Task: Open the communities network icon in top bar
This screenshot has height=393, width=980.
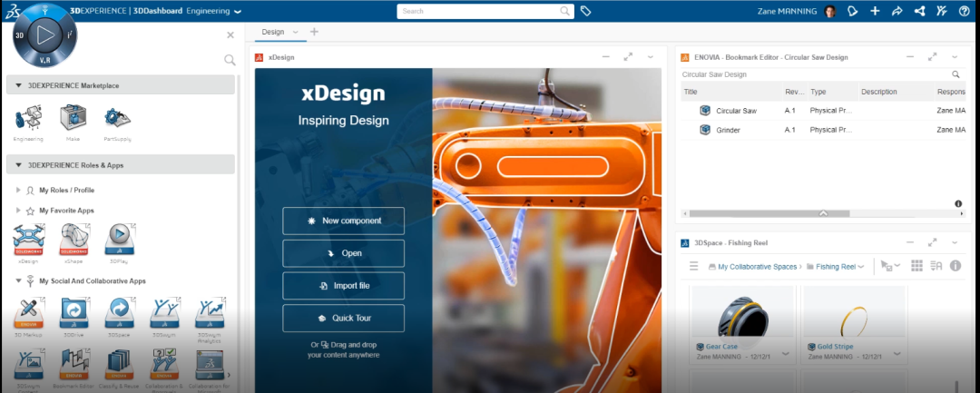Action: pyautogui.click(x=919, y=11)
